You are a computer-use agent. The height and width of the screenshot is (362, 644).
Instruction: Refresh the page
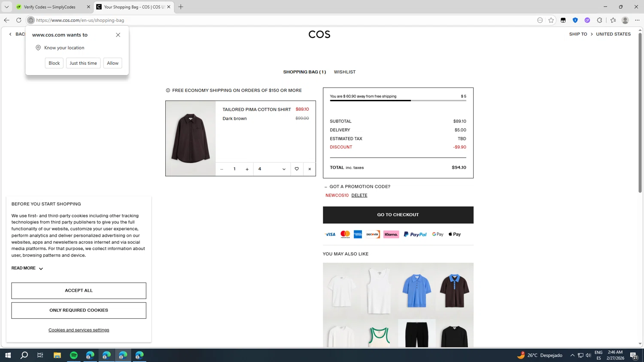click(x=18, y=20)
